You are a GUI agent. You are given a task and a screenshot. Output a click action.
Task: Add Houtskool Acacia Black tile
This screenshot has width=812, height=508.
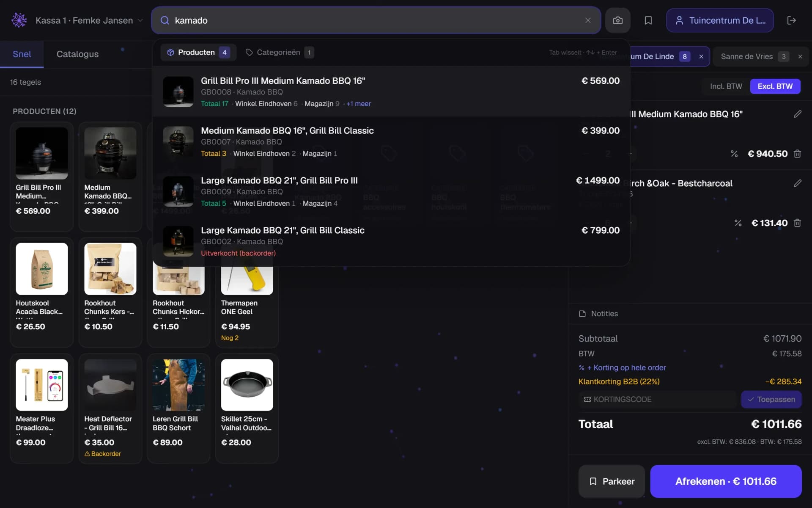coord(41,293)
